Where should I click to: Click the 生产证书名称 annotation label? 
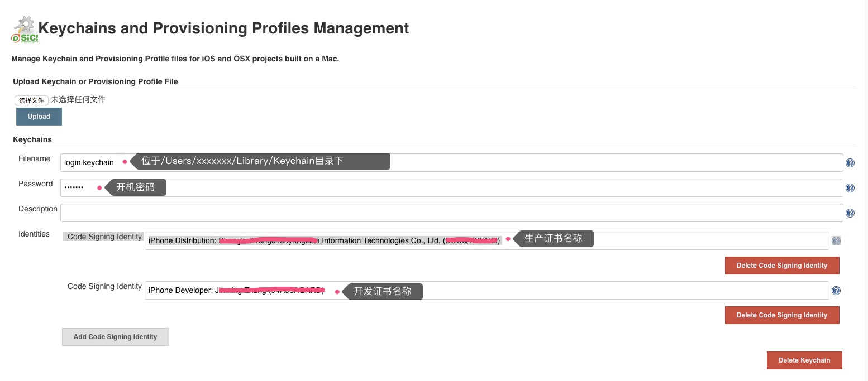pyautogui.click(x=554, y=239)
